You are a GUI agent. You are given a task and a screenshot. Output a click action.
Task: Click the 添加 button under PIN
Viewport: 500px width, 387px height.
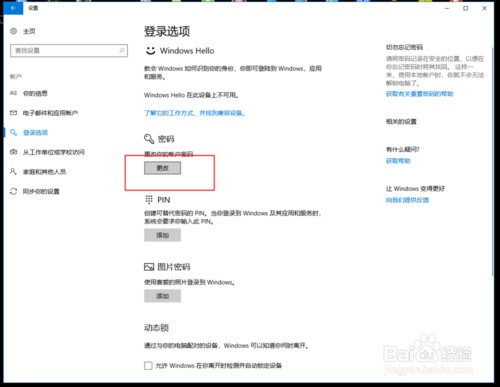(x=162, y=235)
